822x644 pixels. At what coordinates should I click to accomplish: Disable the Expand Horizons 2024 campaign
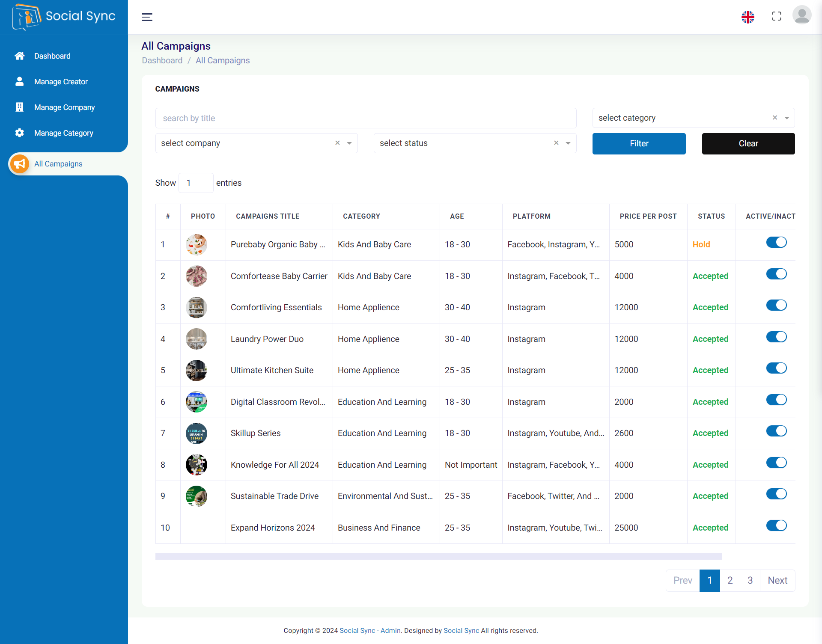776,525
